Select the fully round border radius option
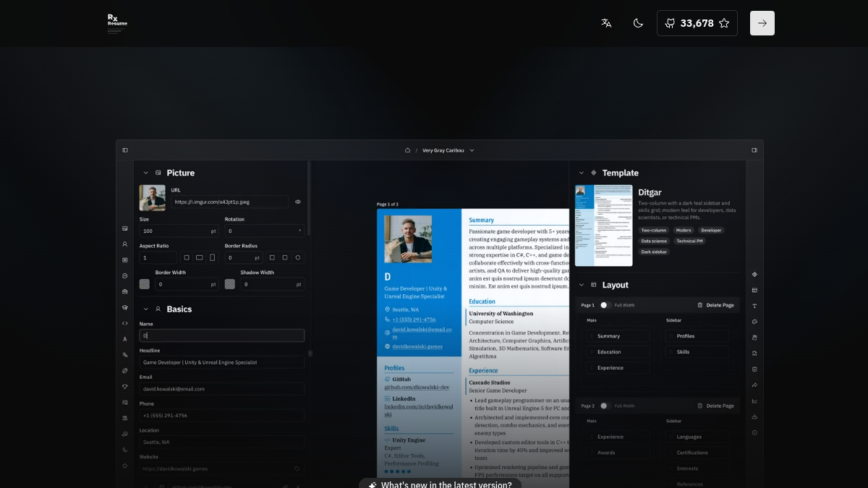 coord(298,257)
